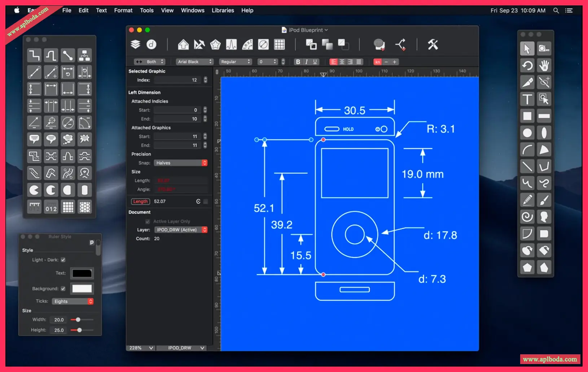Open the Background color swatch
Screen dimensions: 588x372
(x=82, y=289)
